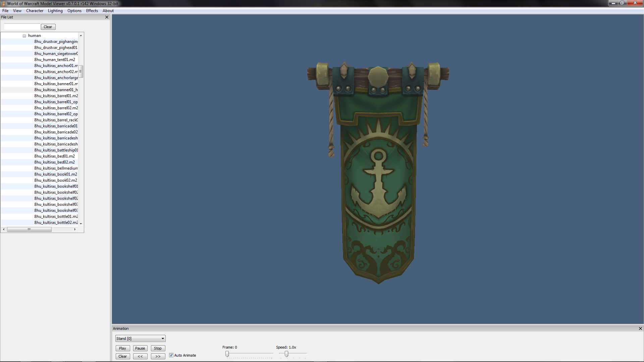Viewport: 644px width, 362px height.
Task: Open the Effects menu
Action: pyautogui.click(x=92, y=11)
